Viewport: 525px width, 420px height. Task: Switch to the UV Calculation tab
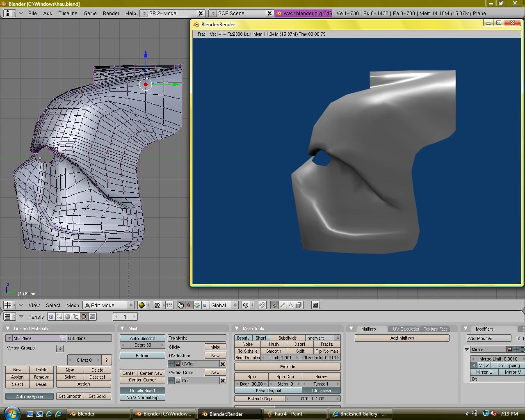[405, 329]
